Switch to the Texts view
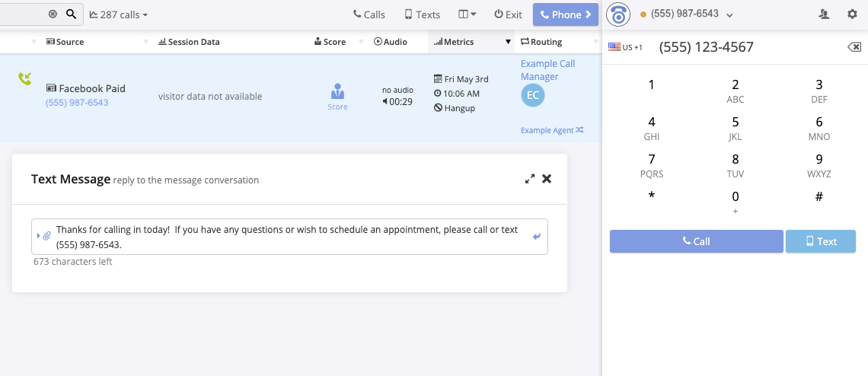 tap(422, 14)
